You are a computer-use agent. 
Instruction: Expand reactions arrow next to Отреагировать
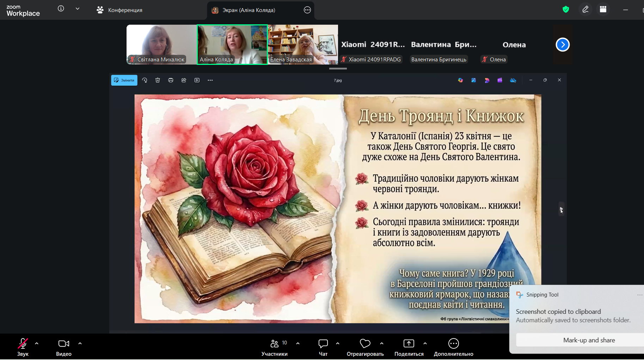(382, 343)
